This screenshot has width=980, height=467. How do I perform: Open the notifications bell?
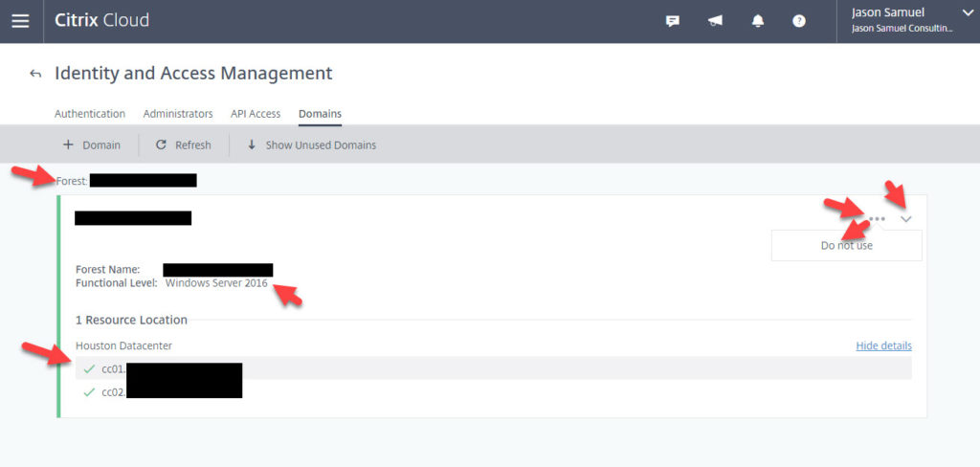(x=756, y=21)
